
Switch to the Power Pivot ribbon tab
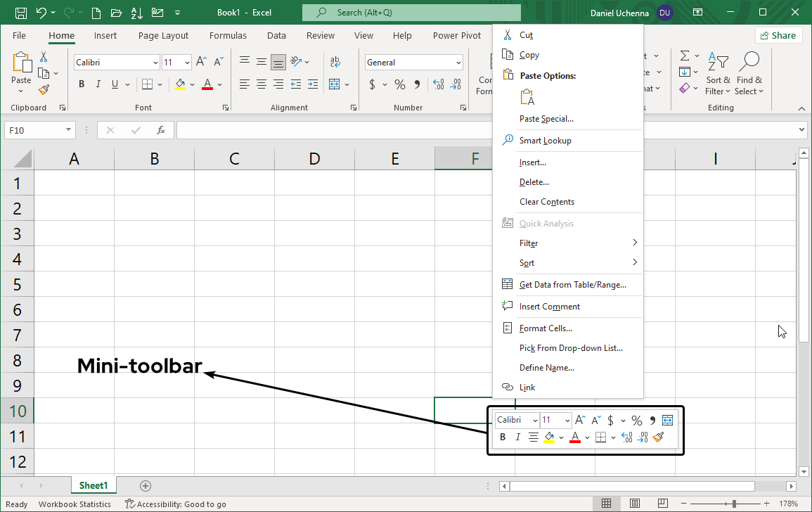[x=457, y=35]
